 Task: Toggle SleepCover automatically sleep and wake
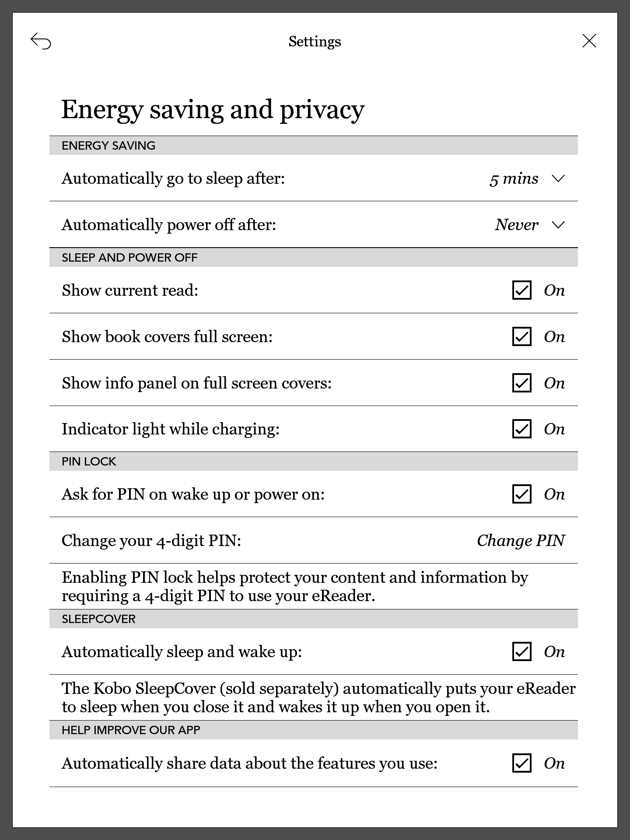point(521,652)
